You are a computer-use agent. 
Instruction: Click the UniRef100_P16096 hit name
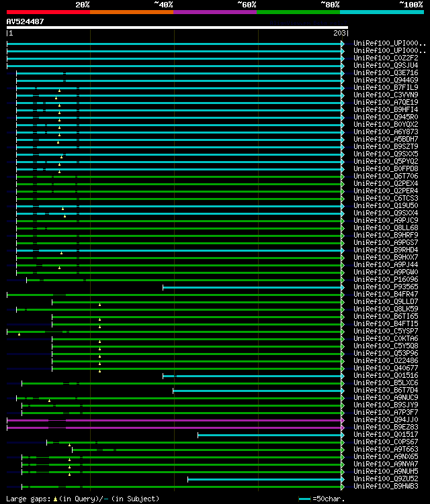point(386,280)
